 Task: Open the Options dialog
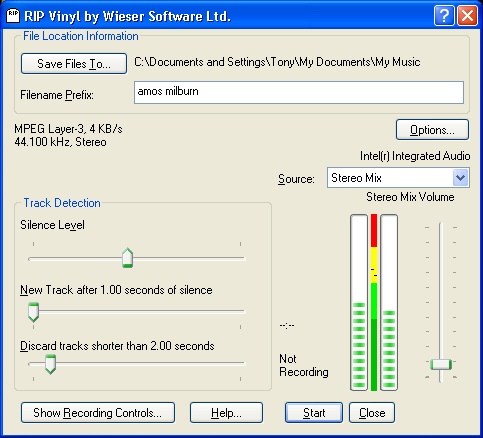[432, 130]
